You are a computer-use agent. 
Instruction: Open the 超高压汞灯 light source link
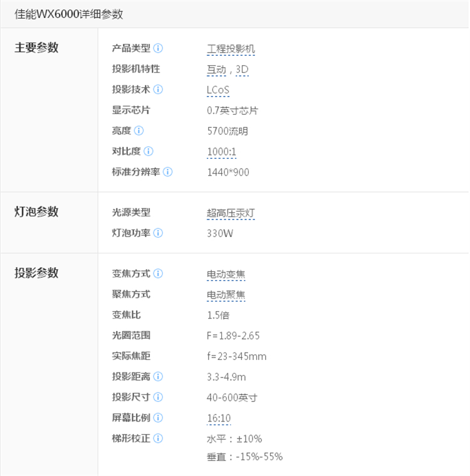coord(231,213)
